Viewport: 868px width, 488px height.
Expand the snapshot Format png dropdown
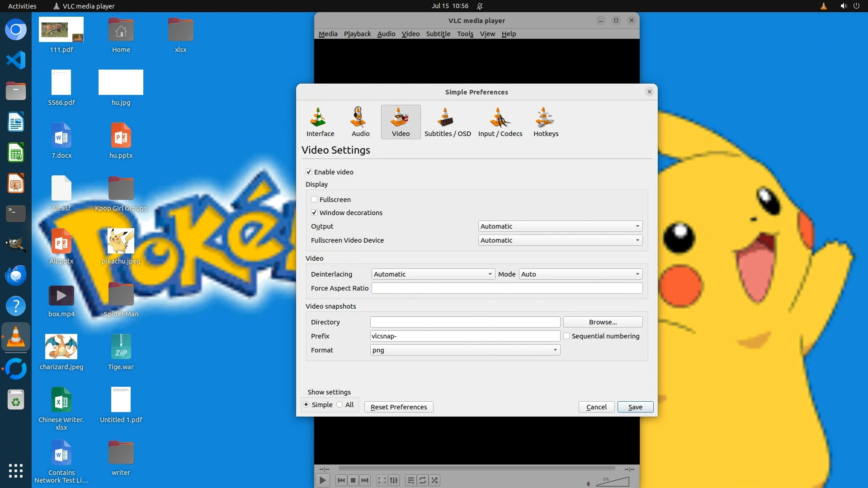point(465,350)
